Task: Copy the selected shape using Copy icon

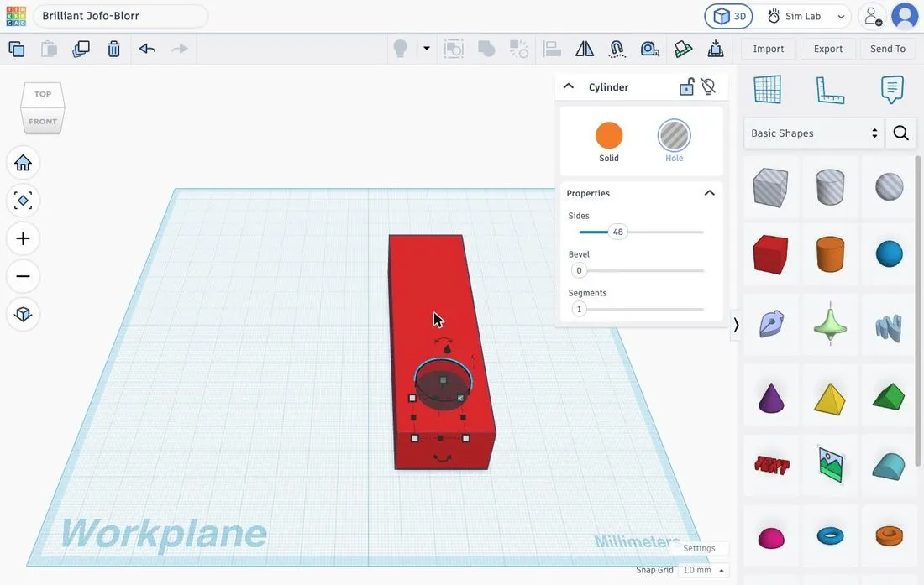Action: [x=17, y=49]
